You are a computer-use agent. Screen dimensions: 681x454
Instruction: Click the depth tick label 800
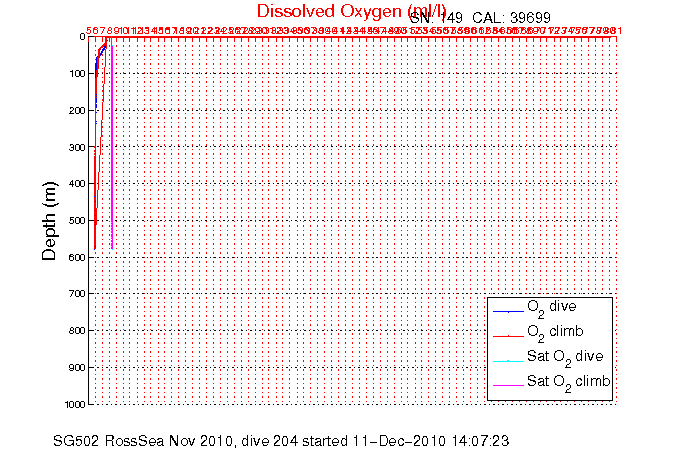pos(77,331)
